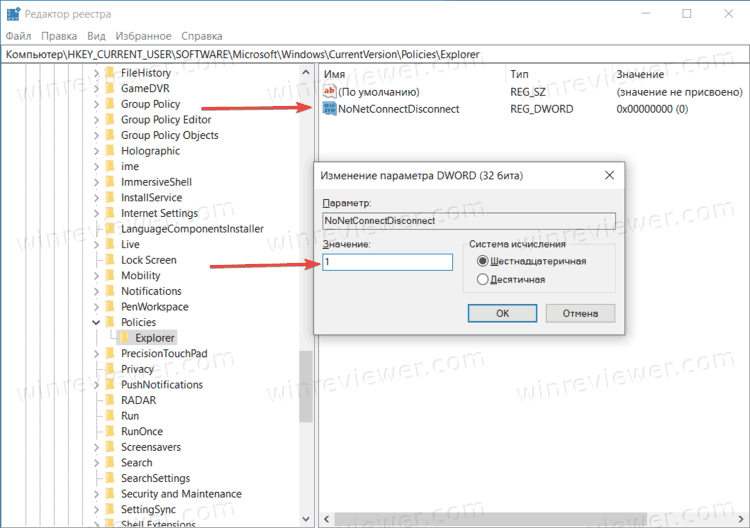This screenshot has width=750, height=528.
Task: Confirm the DWORD dialog with OK
Action: (502, 313)
